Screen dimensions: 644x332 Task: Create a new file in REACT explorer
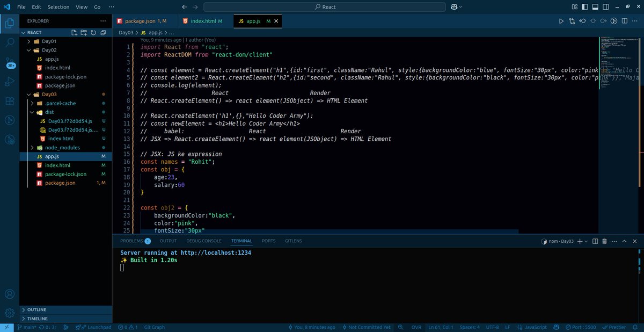[x=75, y=32]
